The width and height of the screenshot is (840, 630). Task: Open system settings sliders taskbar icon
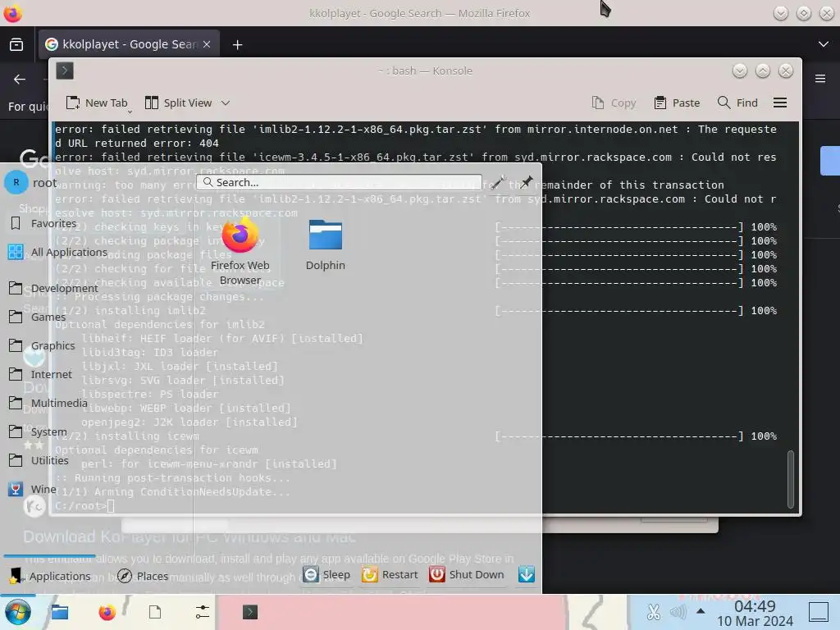pos(203,612)
